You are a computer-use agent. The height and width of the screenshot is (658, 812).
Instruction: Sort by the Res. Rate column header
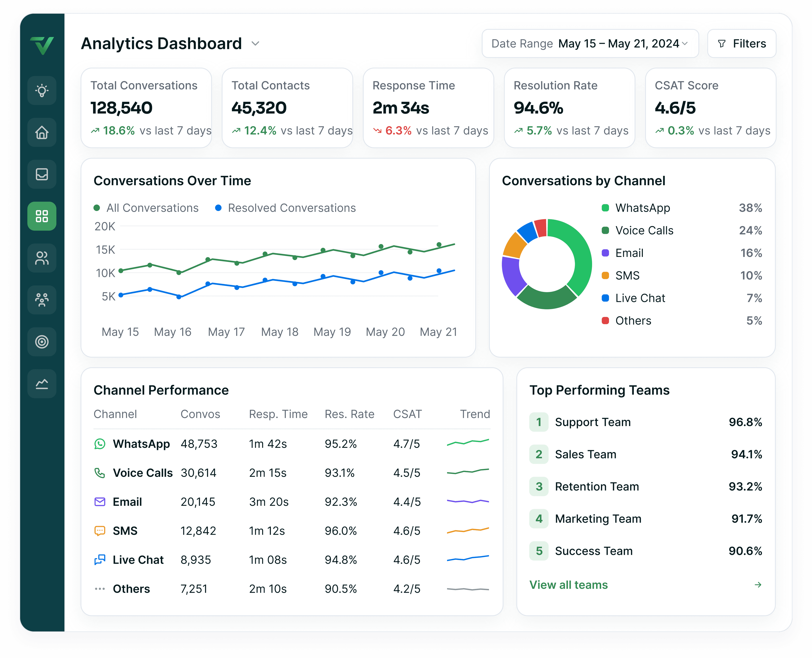click(x=350, y=414)
